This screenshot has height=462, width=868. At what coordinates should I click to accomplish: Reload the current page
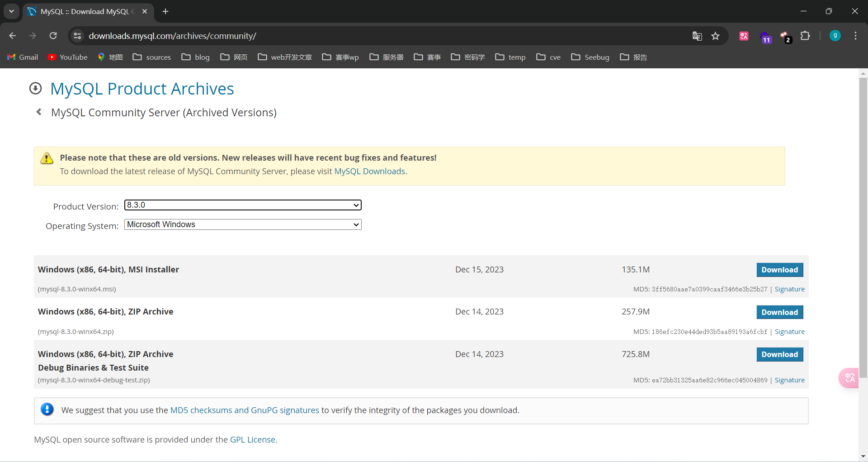[53, 36]
